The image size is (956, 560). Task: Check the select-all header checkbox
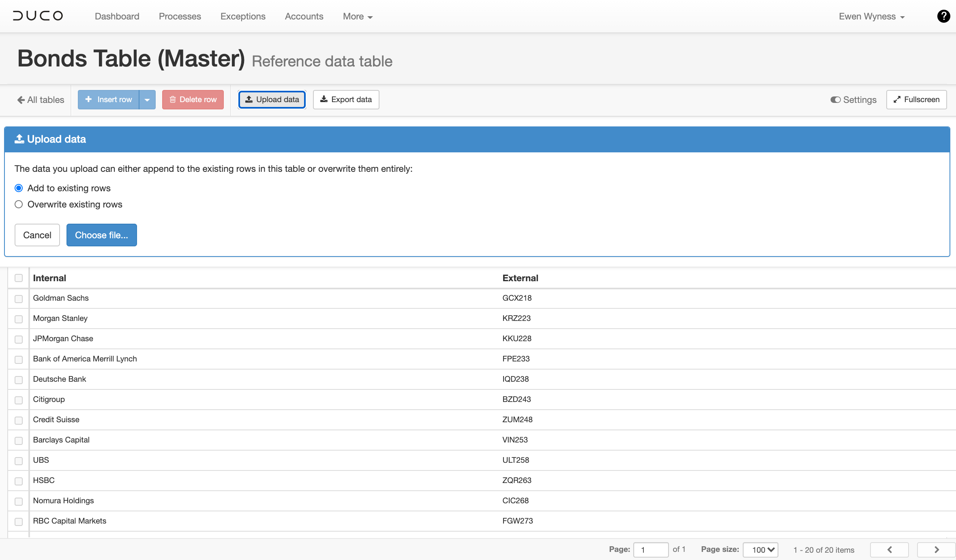coord(19,278)
